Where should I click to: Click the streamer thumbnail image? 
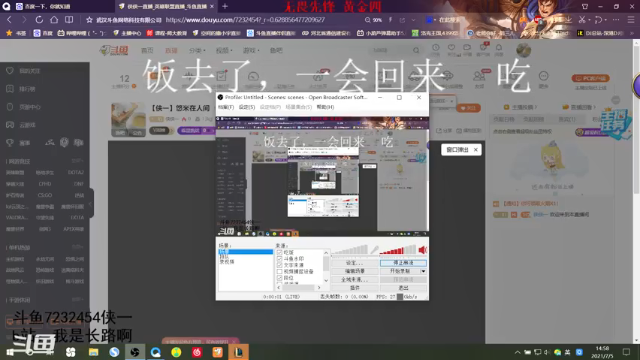pyautogui.click(x=128, y=119)
